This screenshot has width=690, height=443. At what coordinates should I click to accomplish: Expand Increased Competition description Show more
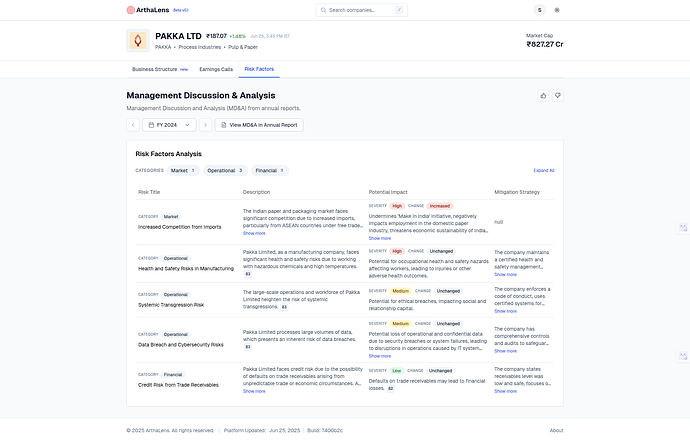tap(254, 233)
